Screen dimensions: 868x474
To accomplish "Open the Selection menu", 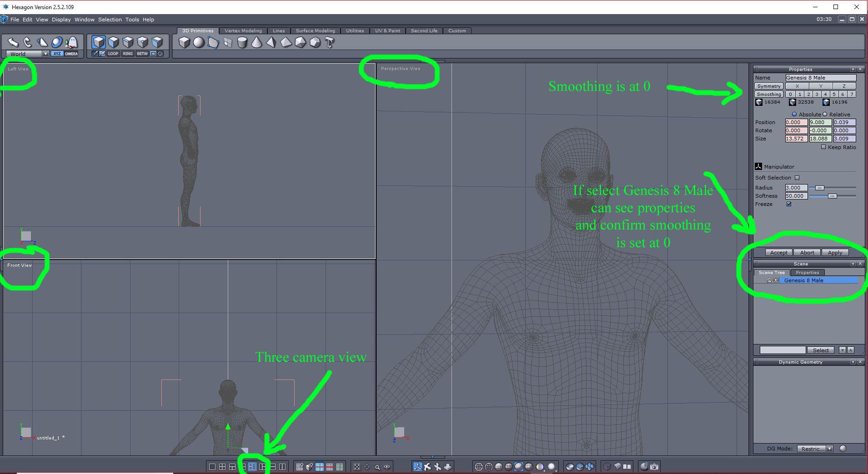I will pyautogui.click(x=110, y=20).
